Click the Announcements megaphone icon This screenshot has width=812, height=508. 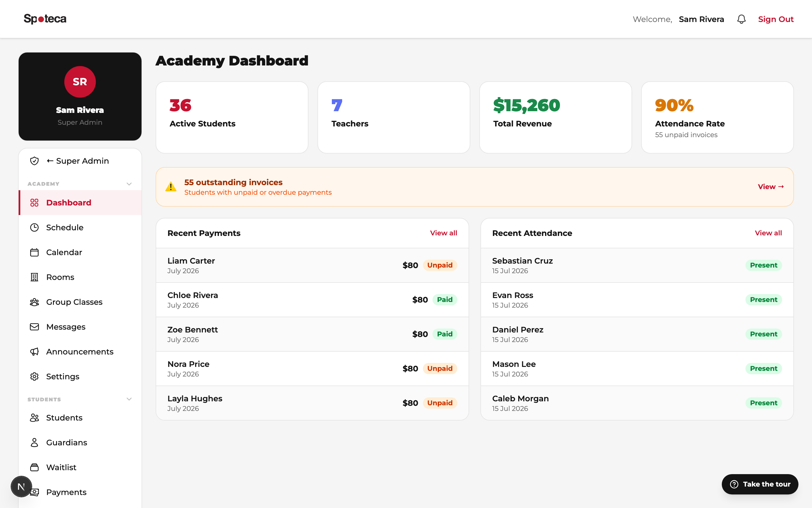point(34,352)
